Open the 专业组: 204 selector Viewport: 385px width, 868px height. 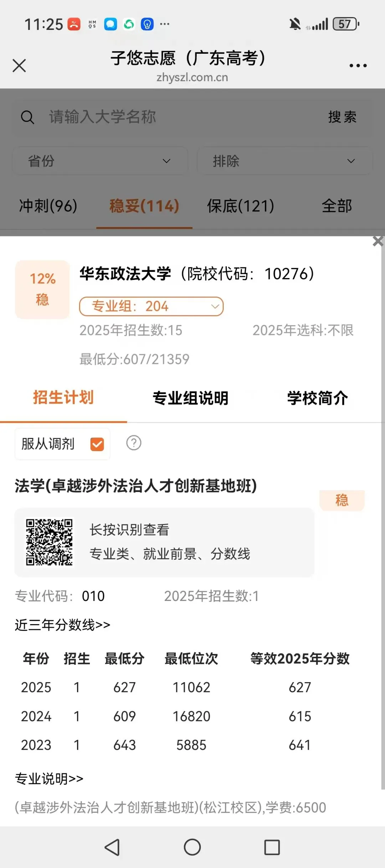pos(152,307)
